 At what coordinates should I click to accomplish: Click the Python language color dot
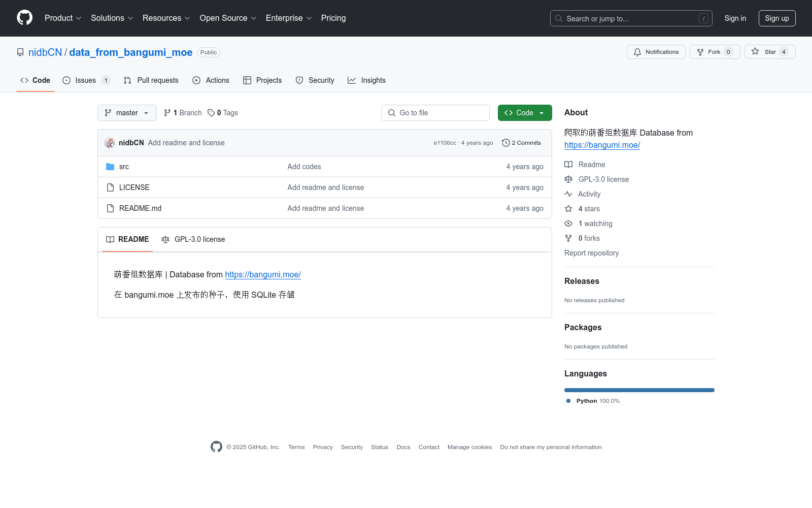(x=568, y=401)
